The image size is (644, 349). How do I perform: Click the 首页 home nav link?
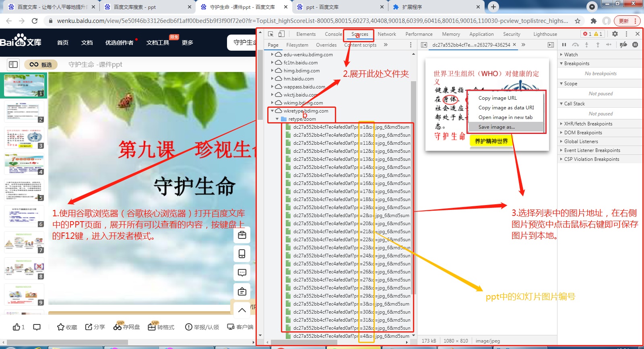pyautogui.click(x=63, y=43)
